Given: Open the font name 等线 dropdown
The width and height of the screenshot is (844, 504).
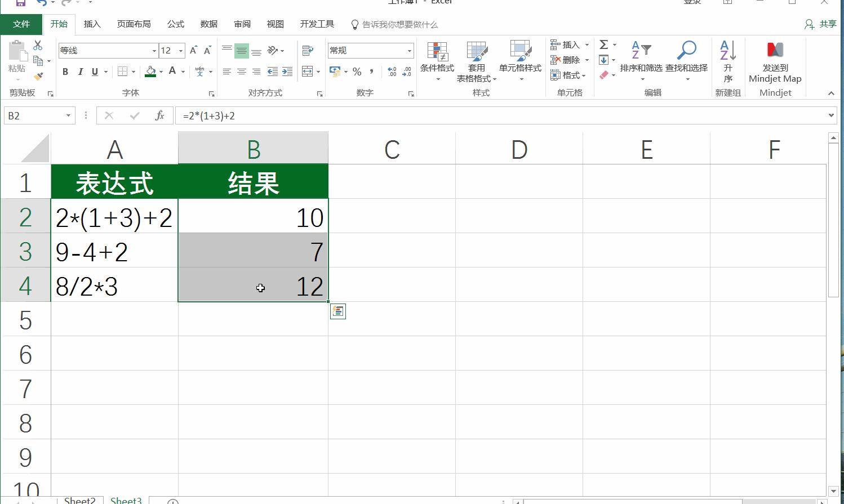Looking at the screenshot, I should [x=154, y=50].
